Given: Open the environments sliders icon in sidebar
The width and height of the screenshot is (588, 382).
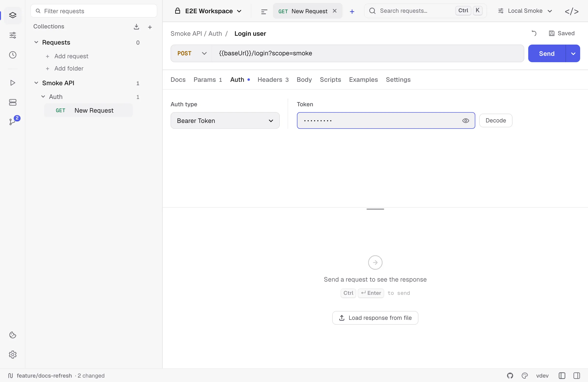Looking at the screenshot, I should 12,35.
